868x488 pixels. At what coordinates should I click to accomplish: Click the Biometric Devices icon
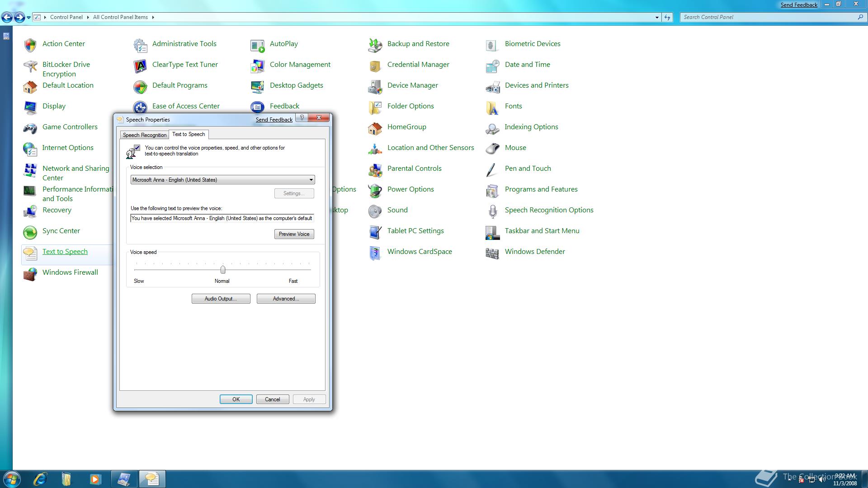pyautogui.click(x=492, y=45)
